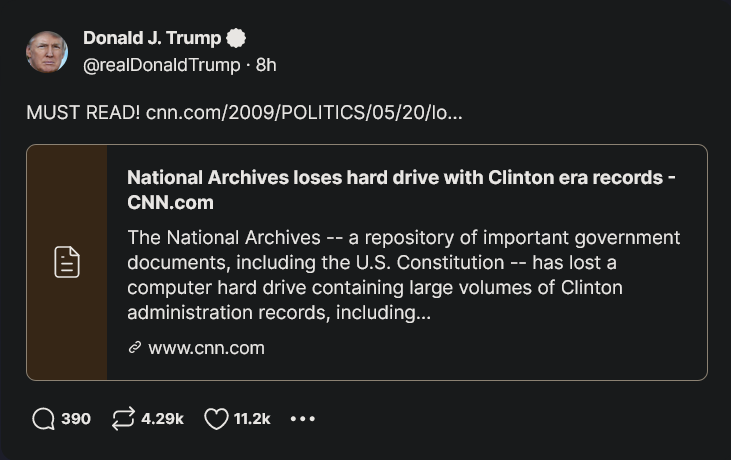Screen dimensions: 731x460
Task: Open the www.cnn.com domain link
Action: pos(206,348)
